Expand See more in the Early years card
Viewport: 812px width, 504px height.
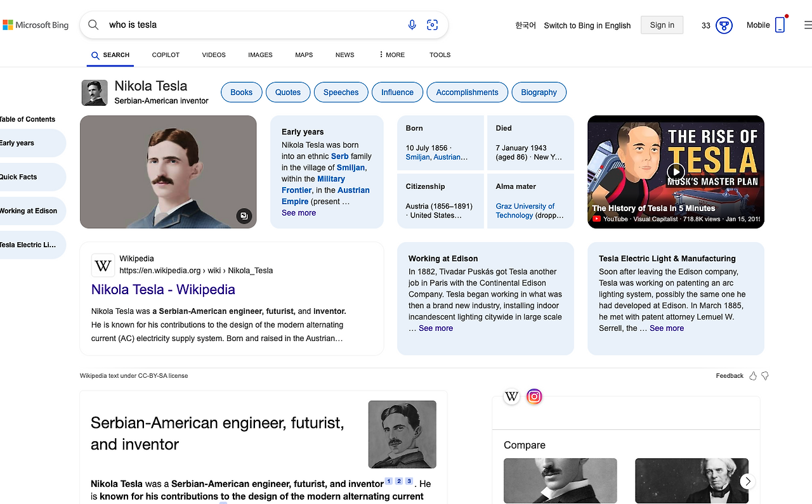click(x=298, y=212)
